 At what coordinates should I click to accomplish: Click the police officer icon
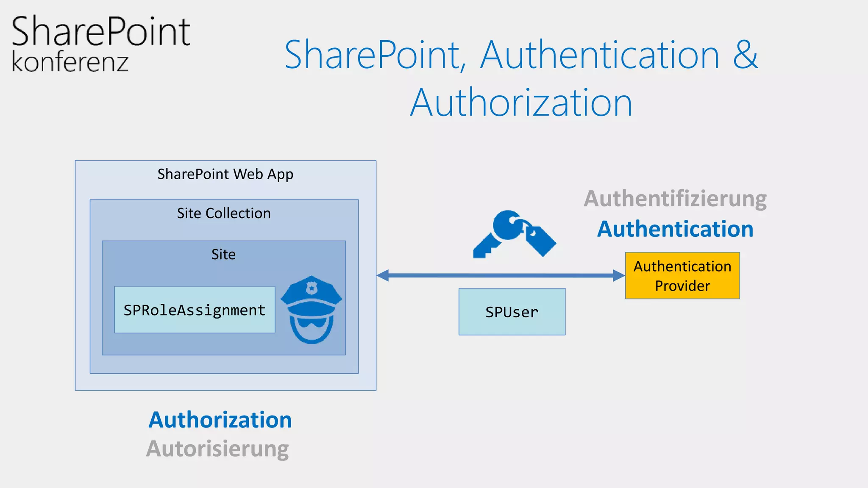(x=312, y=310)
